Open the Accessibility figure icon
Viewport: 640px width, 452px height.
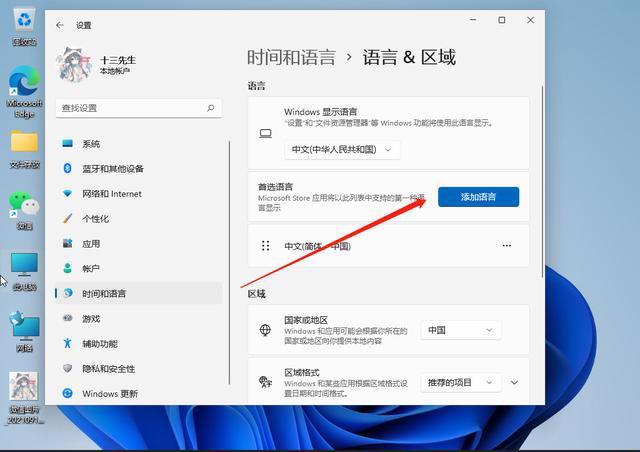67,343
